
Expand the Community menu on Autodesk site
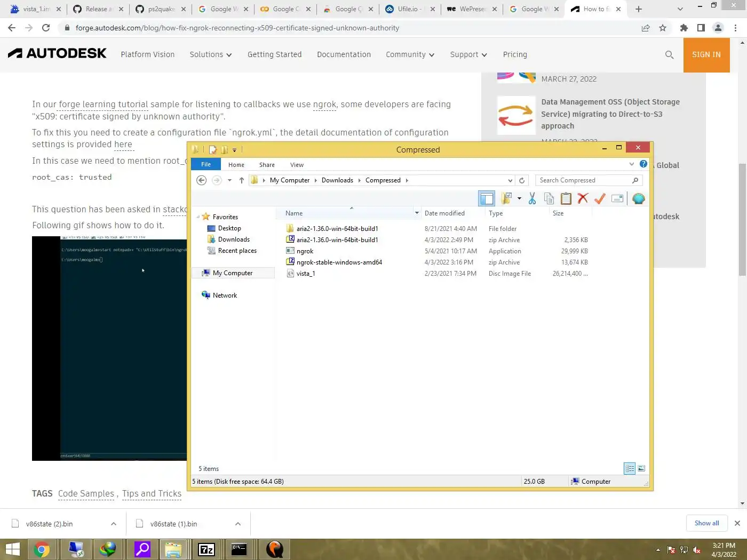coord(410,54)
